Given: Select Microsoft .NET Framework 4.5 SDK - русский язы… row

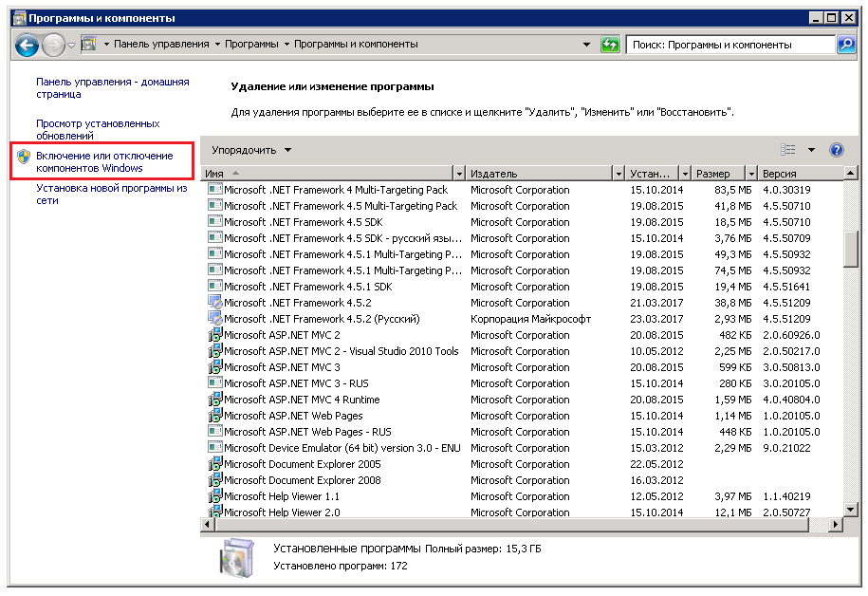Looking at the screenshot, I should (522, 238).
